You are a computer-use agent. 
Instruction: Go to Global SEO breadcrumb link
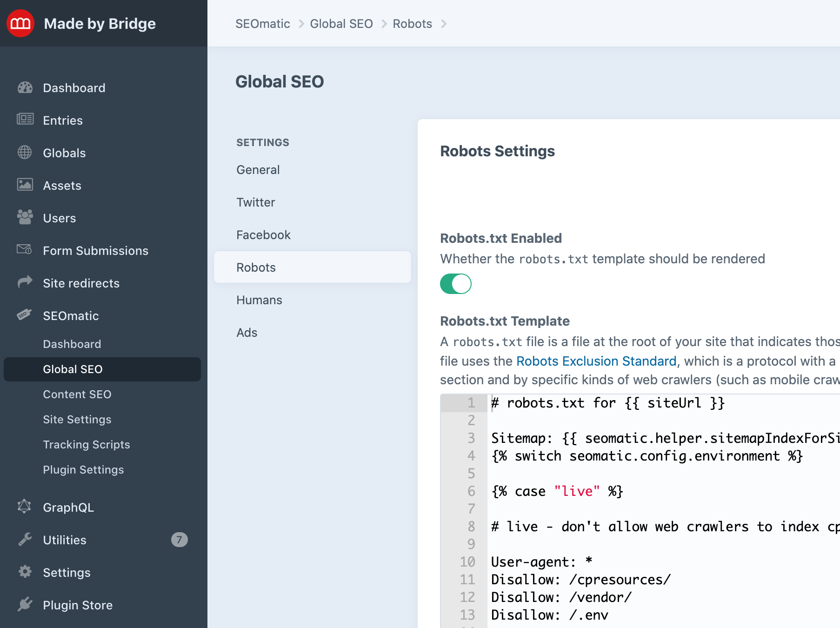point(341,24)
